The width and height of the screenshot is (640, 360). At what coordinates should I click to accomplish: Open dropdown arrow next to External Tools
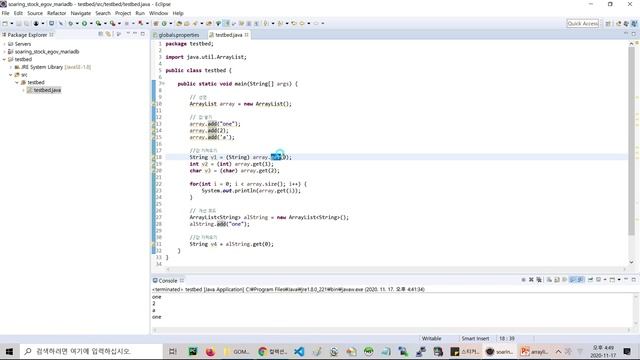(119, 24)
